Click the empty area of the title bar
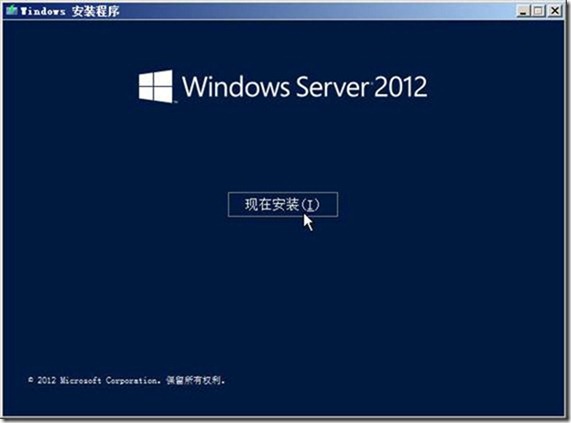 click(317, 11)
